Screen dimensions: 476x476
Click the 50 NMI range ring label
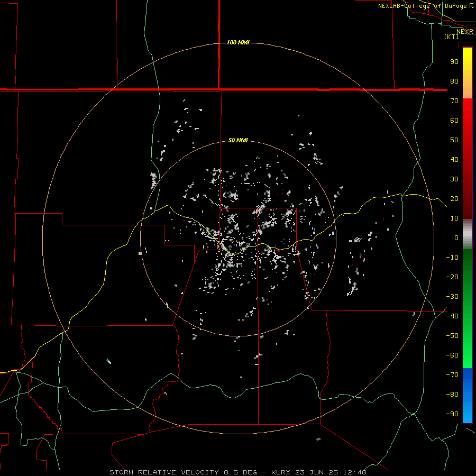click(238, 140)
